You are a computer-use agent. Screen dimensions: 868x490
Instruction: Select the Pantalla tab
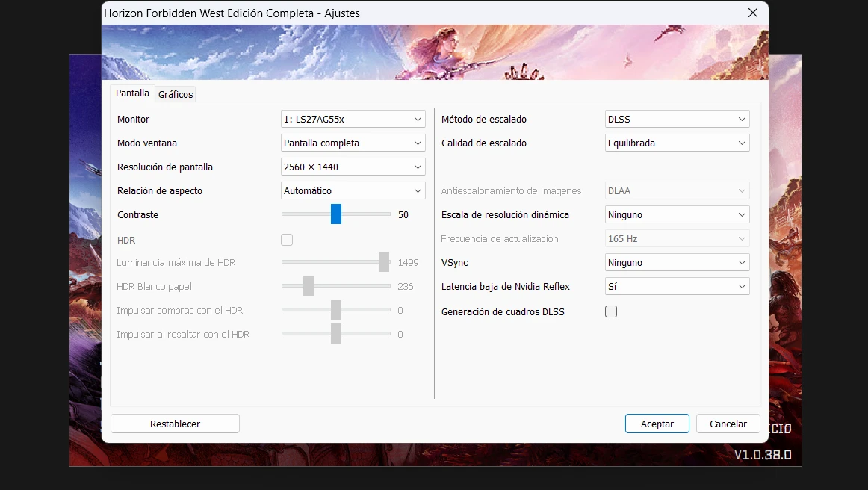click(x=132, y=93)
